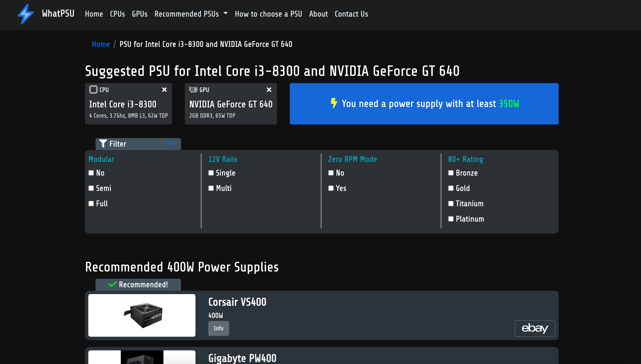The height and width of the screenshot is (364, 641).
Task: Open the CPUs nav page
Action: point(117,14)
